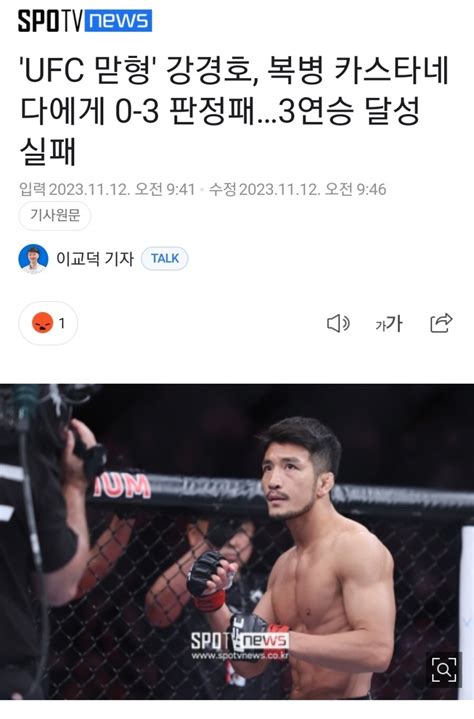Click the published date 입력 2023.11.12
Screen dimensions: 474x719
click(107, 189)
